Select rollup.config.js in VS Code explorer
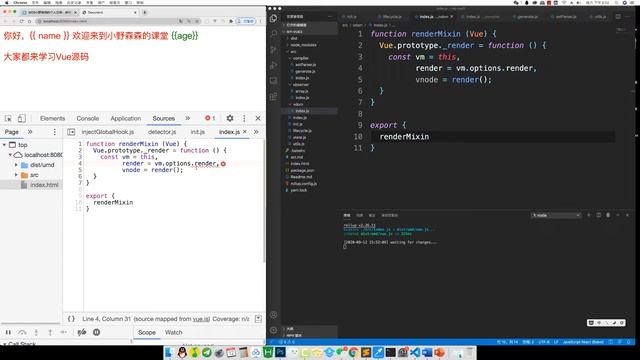This screenshot has width=640, height=360. (x=303, y=184)
